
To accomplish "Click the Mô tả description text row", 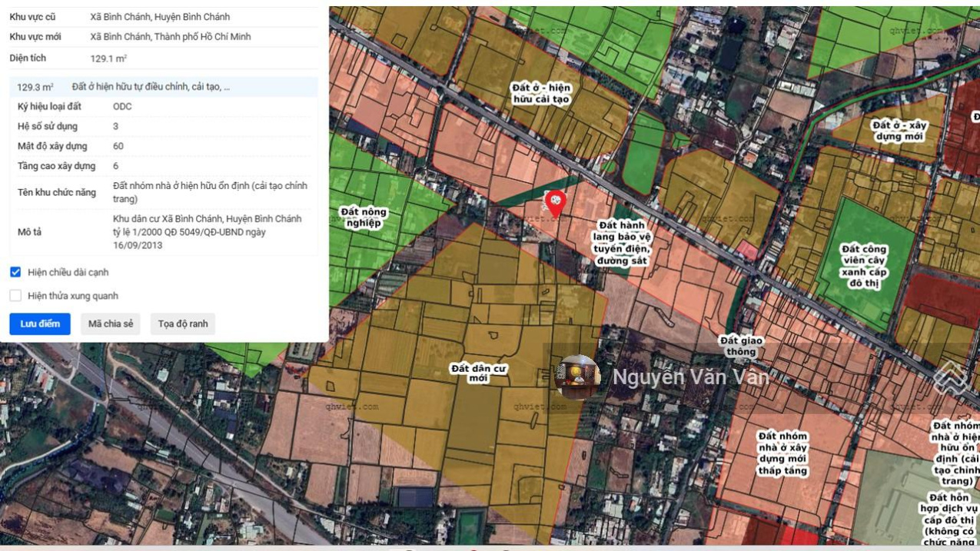I will [x=164, y=231].
